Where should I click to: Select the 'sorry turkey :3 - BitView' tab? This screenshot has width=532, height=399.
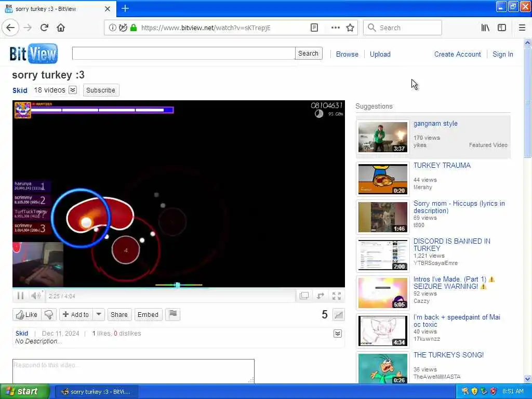[x=58, y=9]
